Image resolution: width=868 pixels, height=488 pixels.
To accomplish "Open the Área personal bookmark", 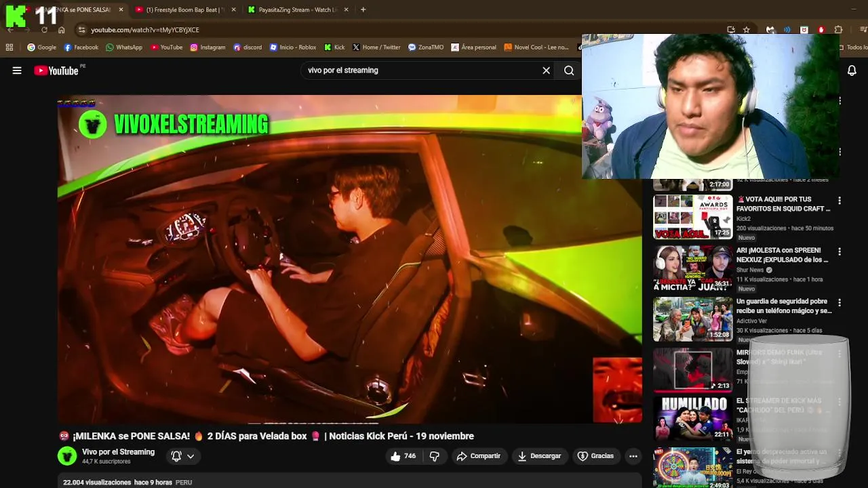I will click(473, 47).
